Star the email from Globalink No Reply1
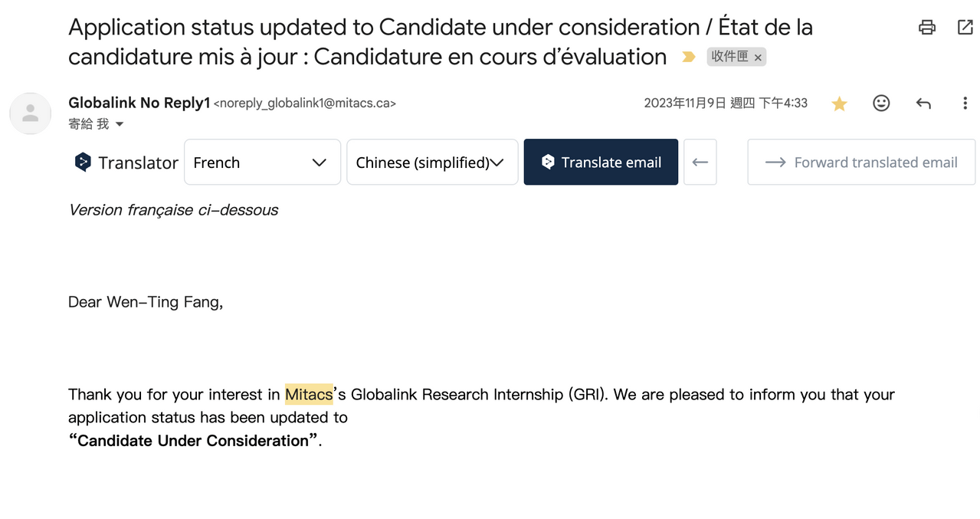 (x=839, y=103)
